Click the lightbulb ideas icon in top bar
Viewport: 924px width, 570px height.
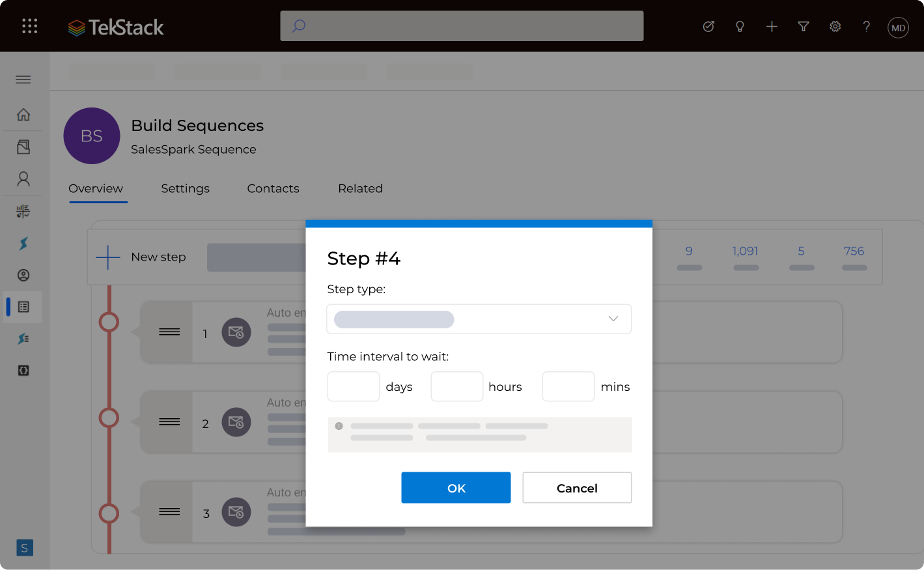(x=740, y=27)
